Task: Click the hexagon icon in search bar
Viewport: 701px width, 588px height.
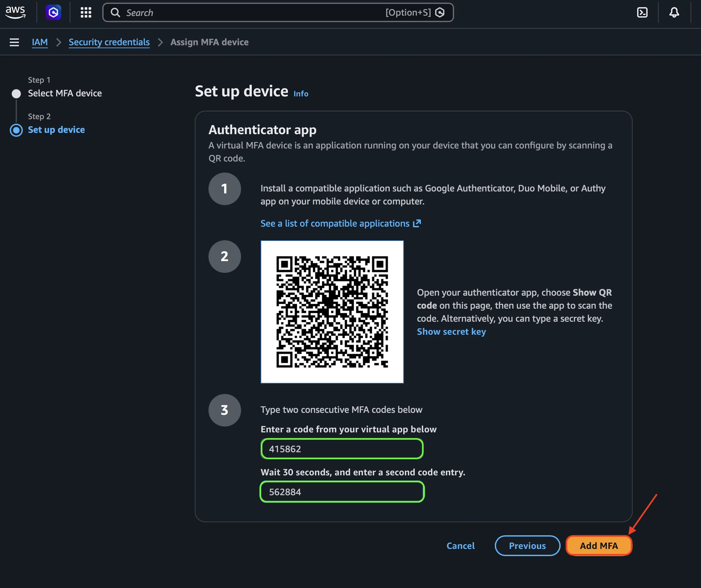Action: coord(440,12)
